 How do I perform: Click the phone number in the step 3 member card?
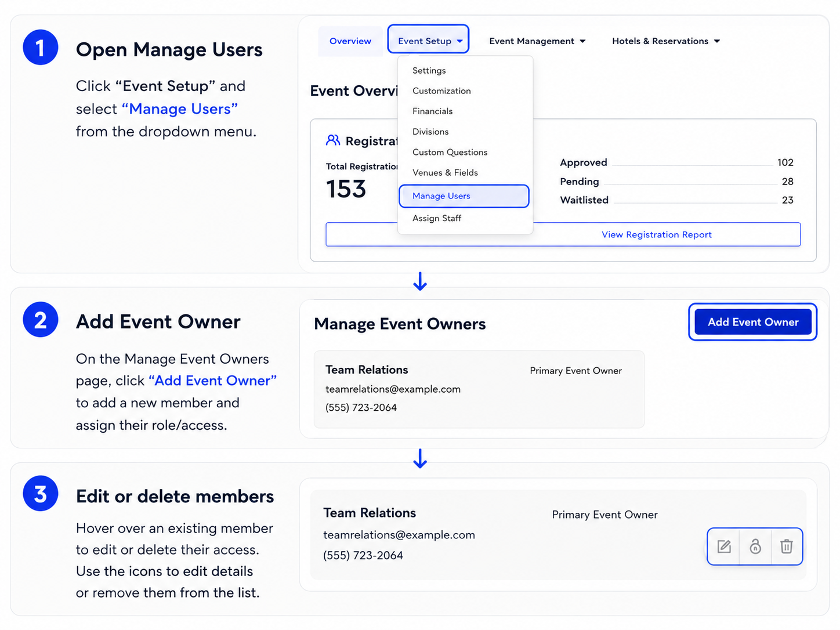coord(363,555)
